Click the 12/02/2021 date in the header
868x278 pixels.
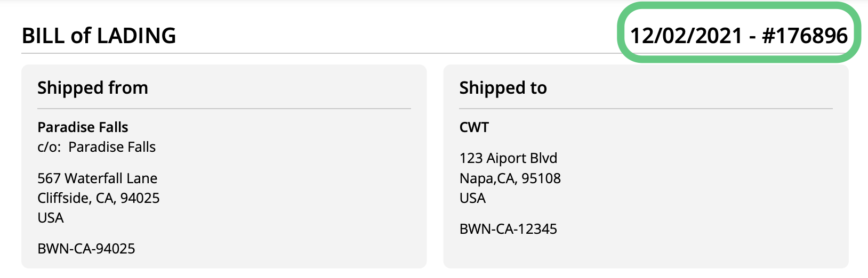[686, 36]
